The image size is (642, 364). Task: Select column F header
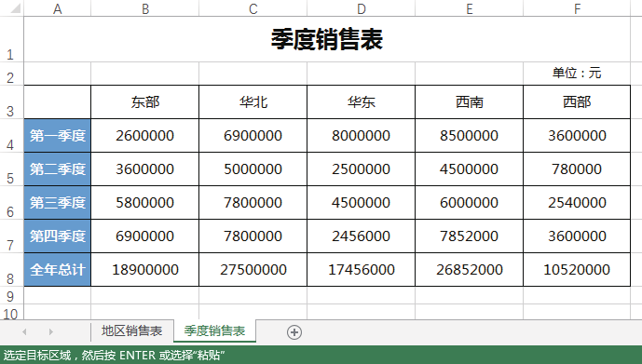click(577, 8)
